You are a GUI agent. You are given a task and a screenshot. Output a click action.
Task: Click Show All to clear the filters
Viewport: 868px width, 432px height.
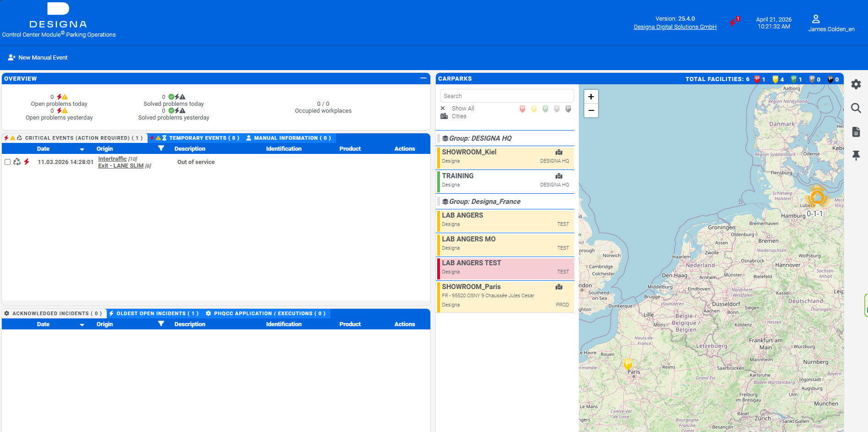463,109
